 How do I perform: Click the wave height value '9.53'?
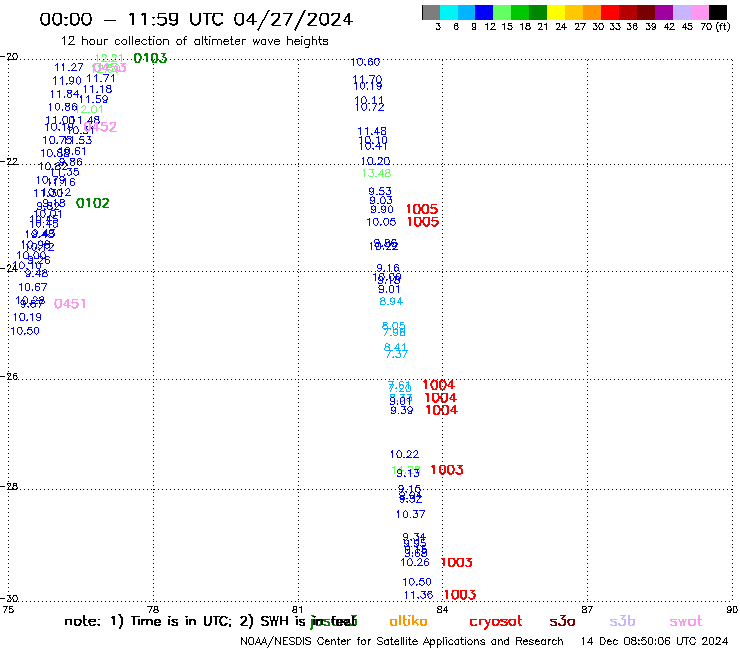pyautogui.click(x=380, y=191)
